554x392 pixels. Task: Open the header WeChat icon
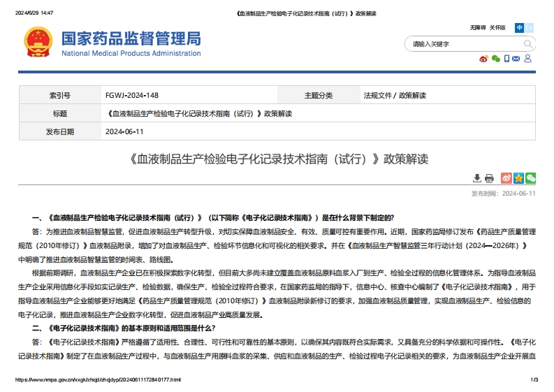(x=496, y=59)
